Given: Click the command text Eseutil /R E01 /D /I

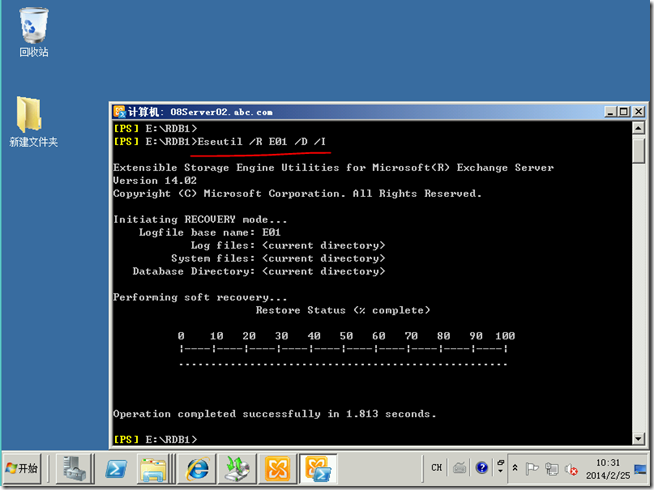Looking at the screenshot, I should pos(262,142).
